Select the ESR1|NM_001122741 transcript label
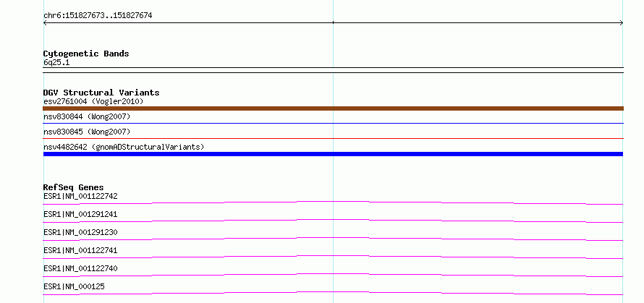The image size is (644, 303). [80, 250]
